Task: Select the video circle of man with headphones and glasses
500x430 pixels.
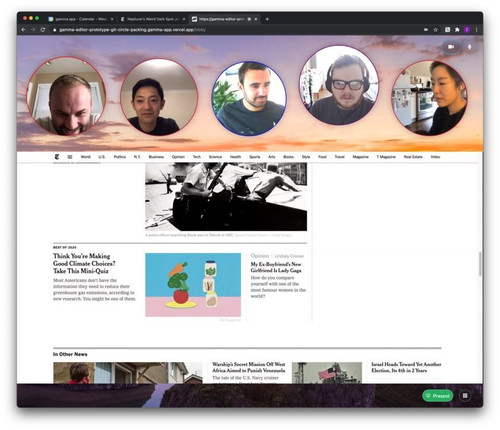Action: [x=339, y=85]
